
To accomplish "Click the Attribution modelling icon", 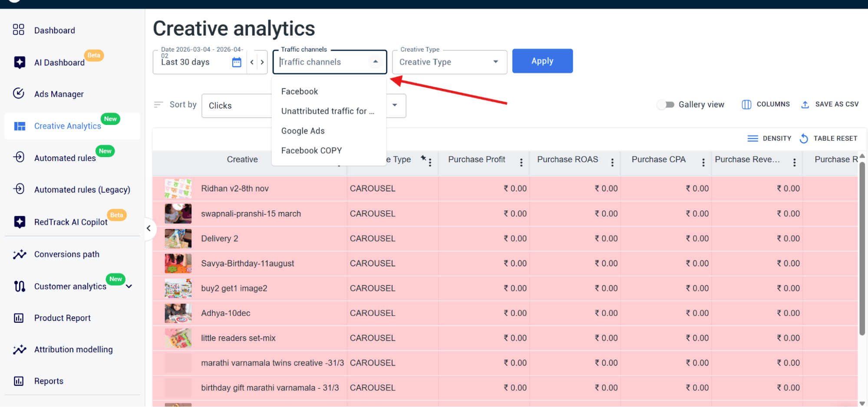I will [20, 349].
